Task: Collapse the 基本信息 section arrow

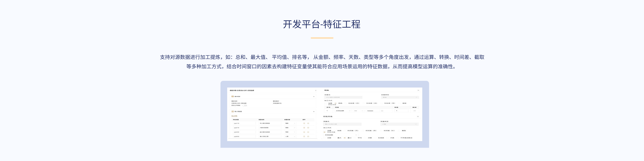Action: (314, 97)
